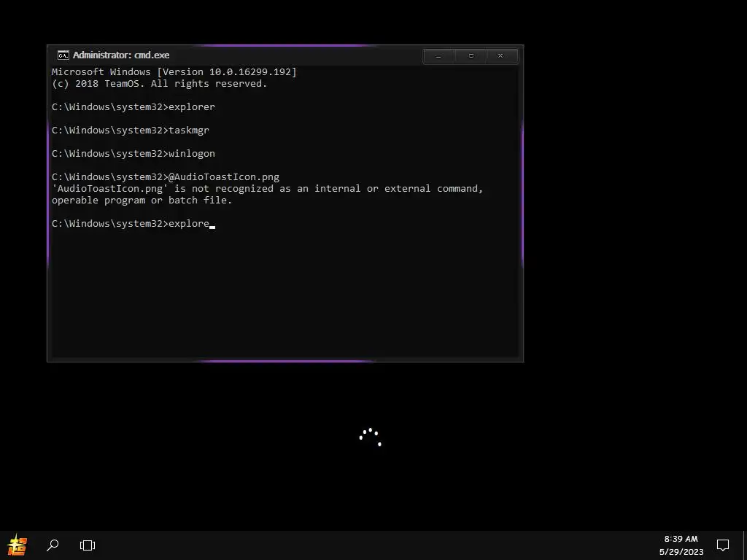Click the 5/29/2023 date in tray

pos(681,552)
